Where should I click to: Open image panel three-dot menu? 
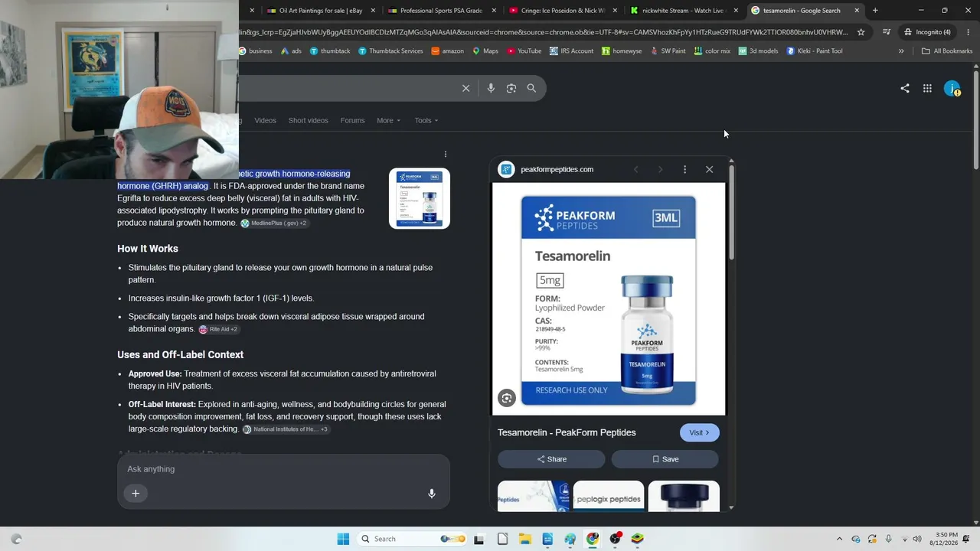[684, 169]
